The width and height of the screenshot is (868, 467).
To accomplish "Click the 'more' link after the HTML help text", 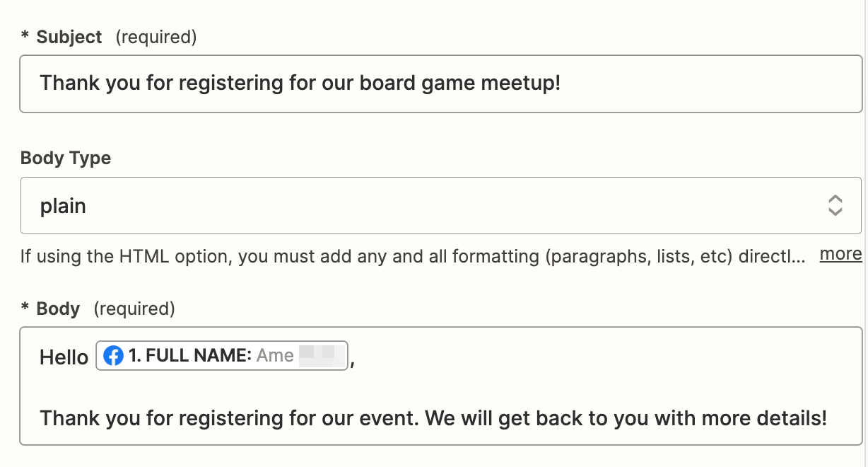I will pyautogui.click(x=840, y=254).
